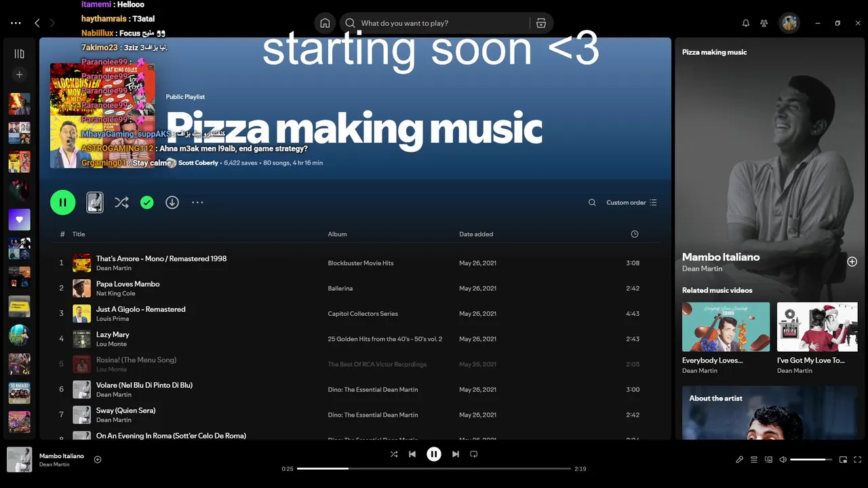Toggle the lyrics microphone icon
This screenshot has height=488, width=868.
pos(739,460)
